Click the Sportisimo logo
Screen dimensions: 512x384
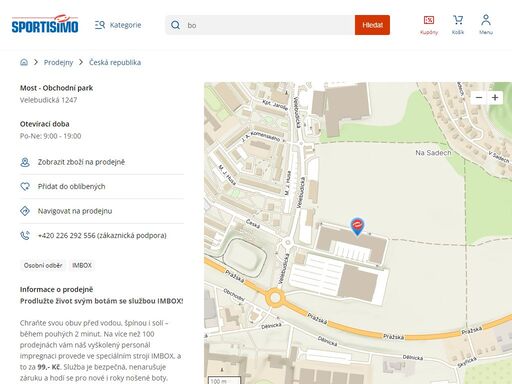[45, 24]
